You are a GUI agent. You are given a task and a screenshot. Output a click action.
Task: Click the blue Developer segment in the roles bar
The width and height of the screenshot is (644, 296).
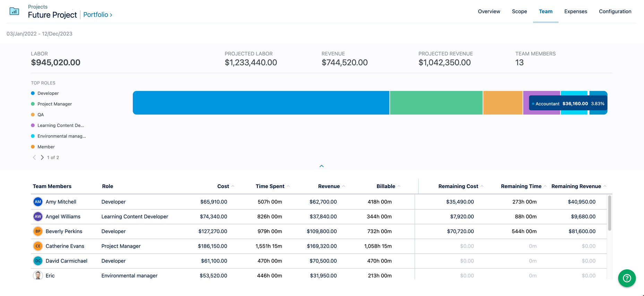pyautogui.click(x=261, y=103)
